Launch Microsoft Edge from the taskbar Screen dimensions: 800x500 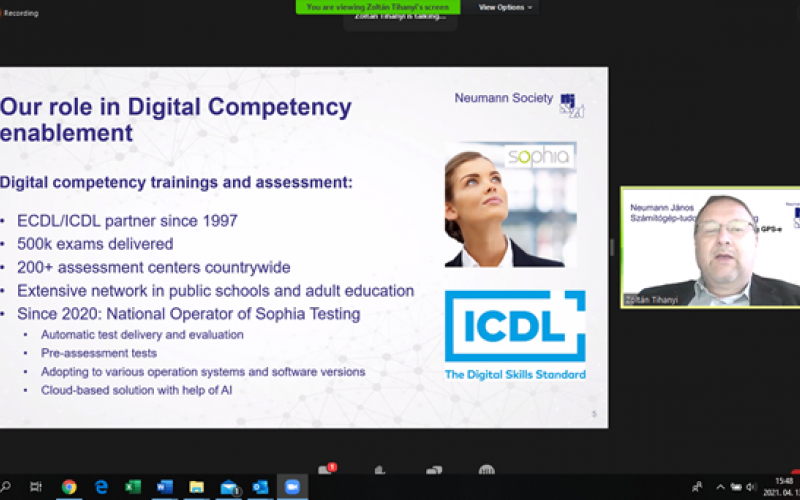click(101, 487)
